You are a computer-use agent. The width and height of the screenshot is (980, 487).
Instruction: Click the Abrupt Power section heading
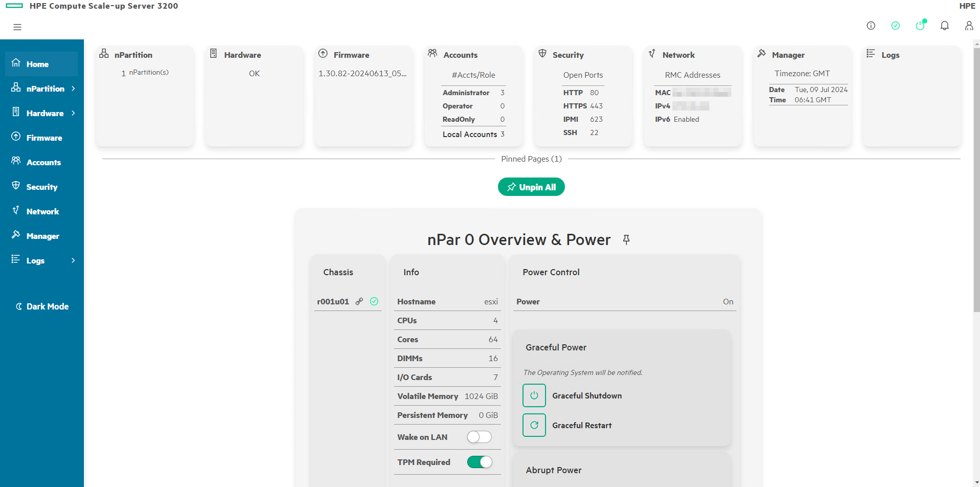click(x=554, y=470)
